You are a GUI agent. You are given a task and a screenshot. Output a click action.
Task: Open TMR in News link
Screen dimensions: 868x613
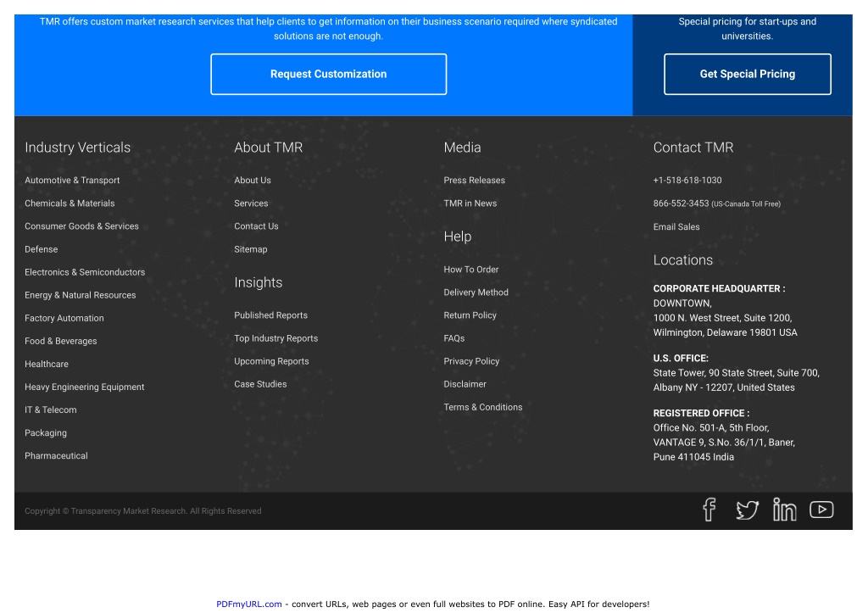click(x=470, y=203)
